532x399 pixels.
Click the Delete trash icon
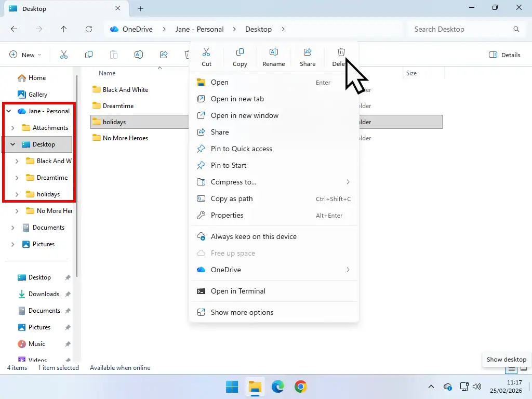point(341,52)
